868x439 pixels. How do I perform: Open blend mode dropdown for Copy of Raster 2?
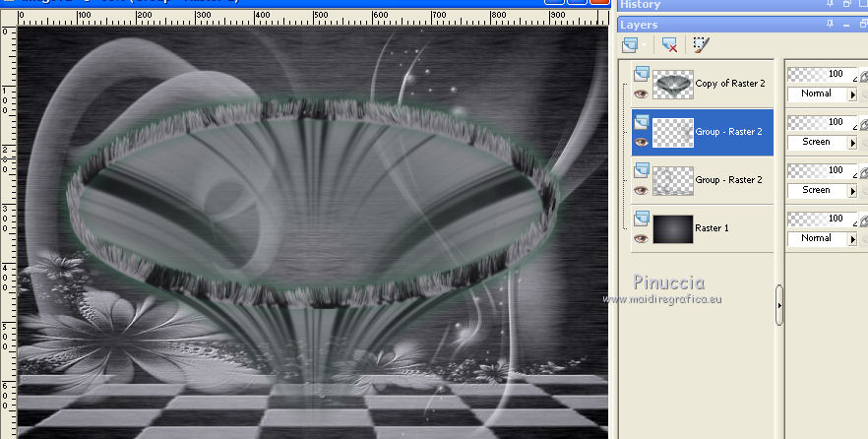tap(852, 94)
